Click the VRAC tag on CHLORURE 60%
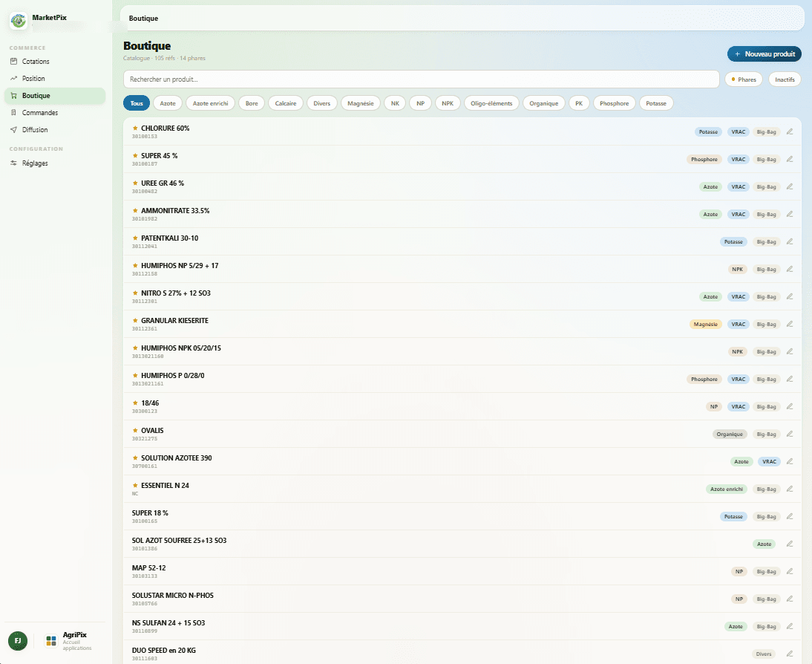Screen dimensions: 812x664 (738, 131)
